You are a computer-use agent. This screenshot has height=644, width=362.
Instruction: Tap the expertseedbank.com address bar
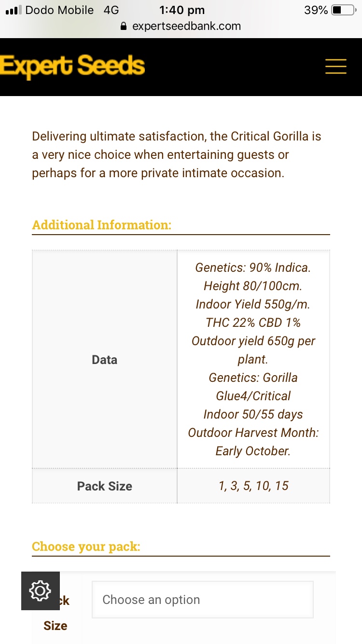181,27
